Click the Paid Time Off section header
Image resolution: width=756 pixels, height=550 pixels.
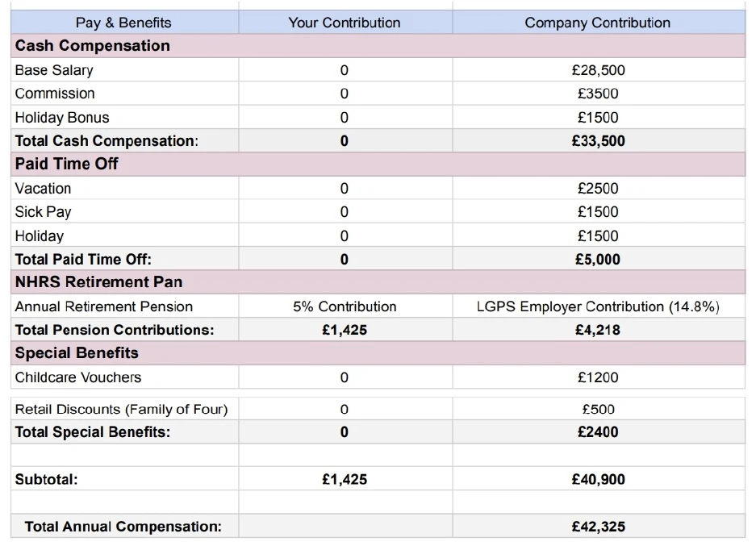(378, 164)
